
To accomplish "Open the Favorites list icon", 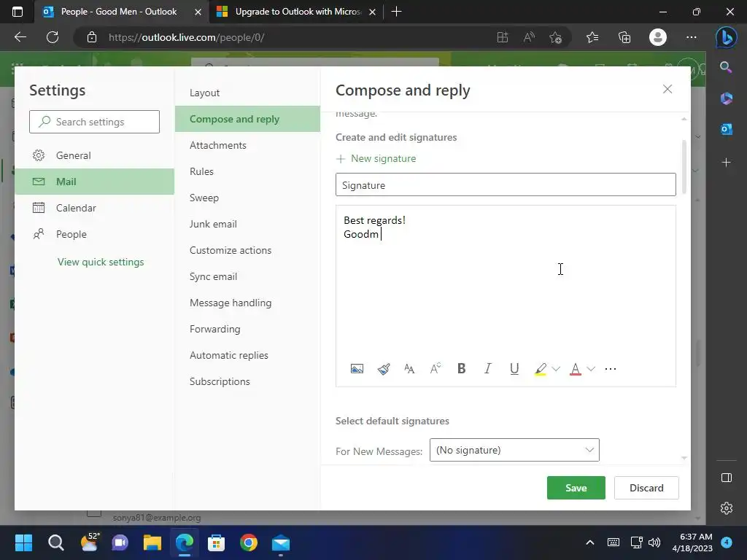I will (592, 37).
